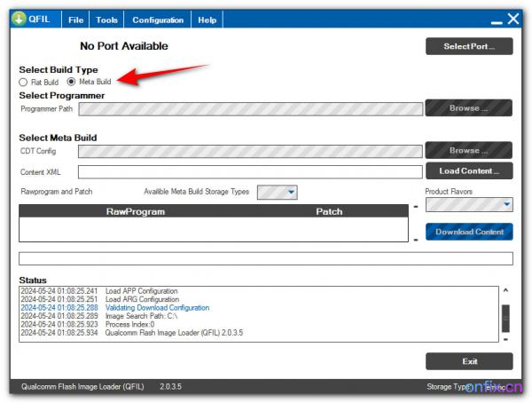The image size is (532, 403).
Task: Click the Download Content button
Action: [469, 232]
